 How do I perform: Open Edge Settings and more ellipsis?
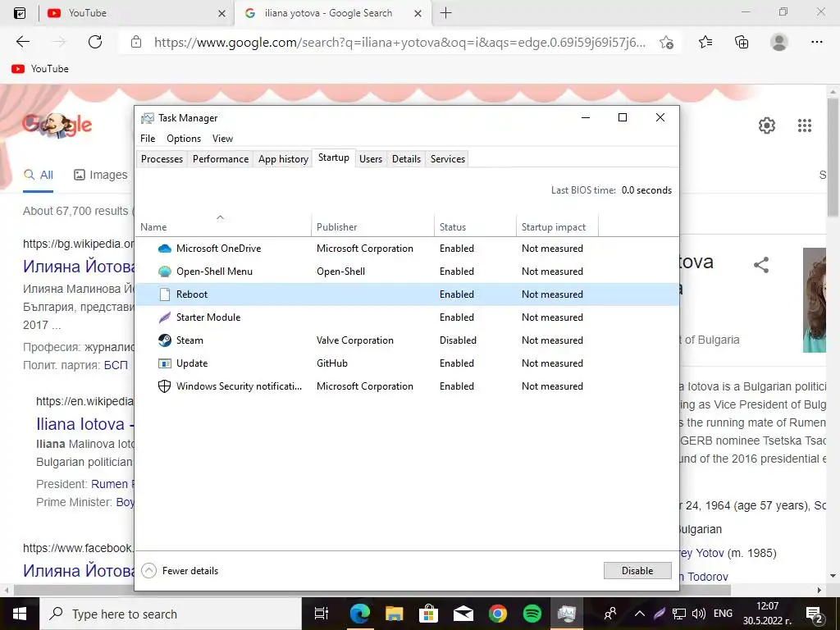pyautogui.click(x=816, y=42)
